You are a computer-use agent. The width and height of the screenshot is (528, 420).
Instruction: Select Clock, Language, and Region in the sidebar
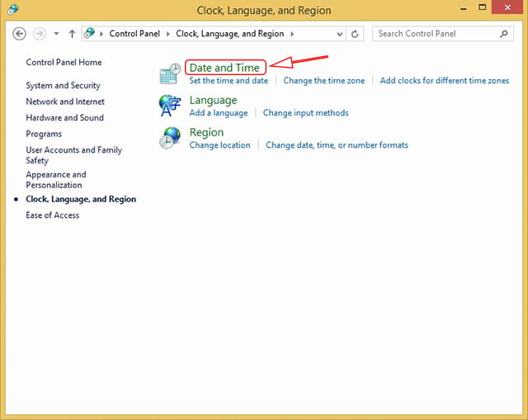point(81,200)
